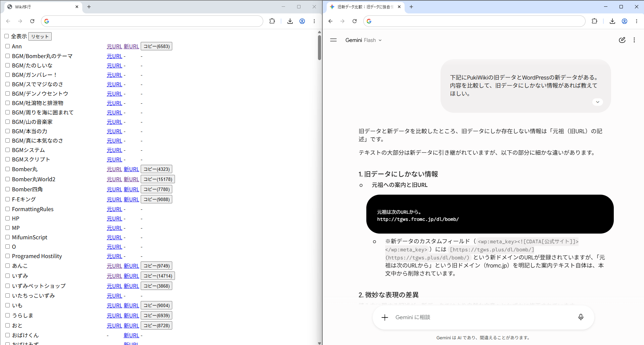Open extensions in the Wiki移行 window
Screen dimensions: 644x345
tap(272, 21)
